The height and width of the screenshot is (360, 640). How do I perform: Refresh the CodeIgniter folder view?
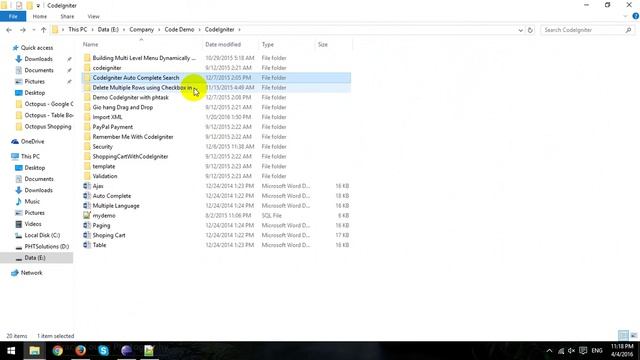[x=530, y=30]
